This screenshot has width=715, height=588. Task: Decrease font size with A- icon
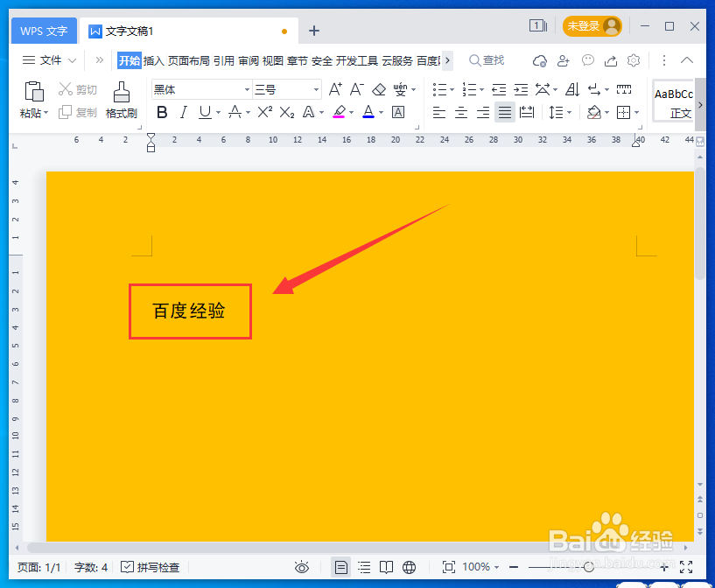coord(356,89)
